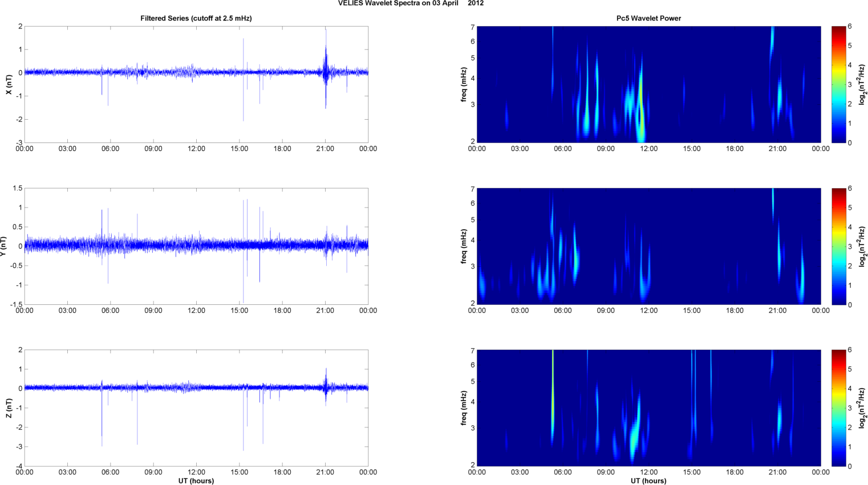Click inside the X component filtered series plot
The image size is (868, 485).
tap(196, 84)
